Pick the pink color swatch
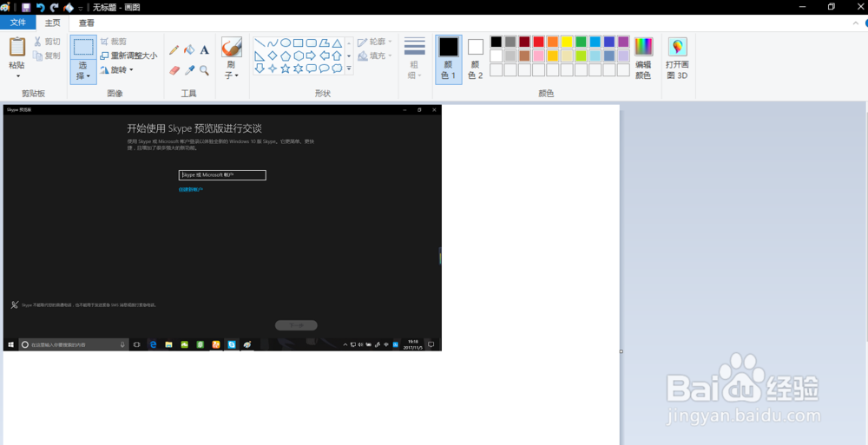The height and width of the screenshot is (445, 868). pos(539,56)
